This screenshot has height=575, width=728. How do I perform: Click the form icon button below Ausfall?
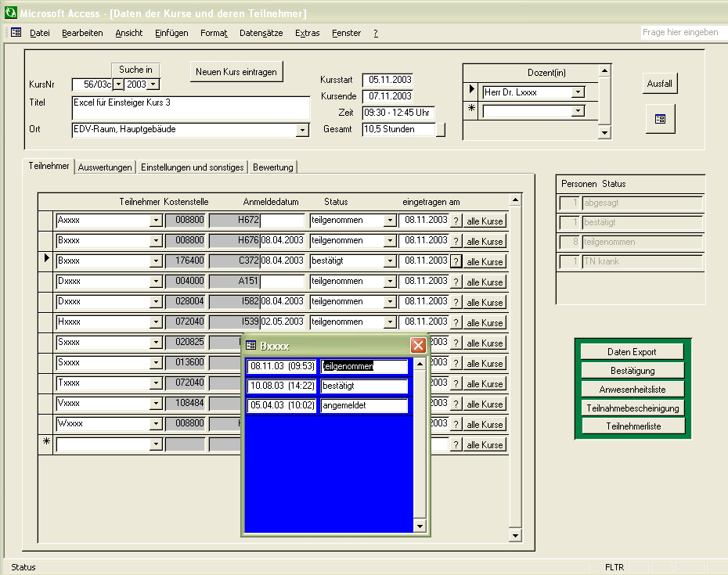[x=660, y=119]
